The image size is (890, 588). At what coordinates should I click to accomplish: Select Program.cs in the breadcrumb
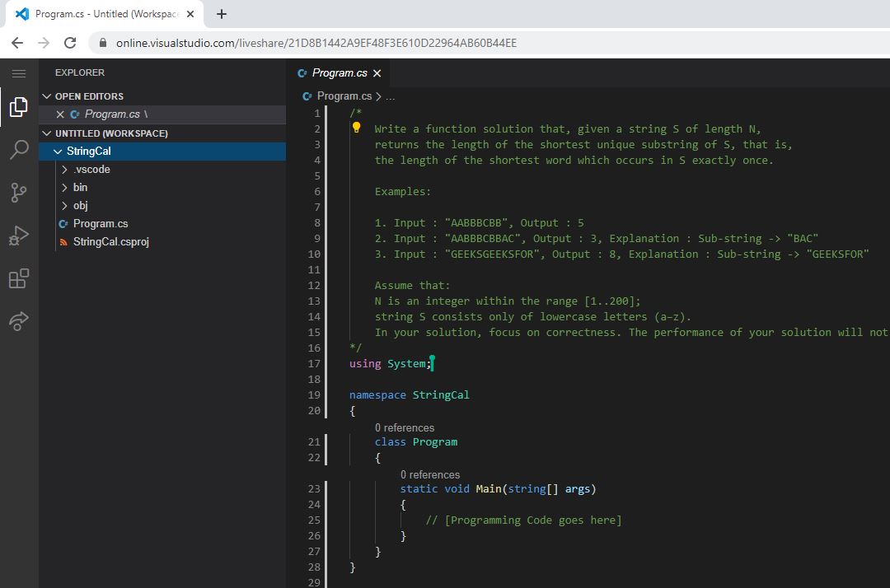(x=344, y=96)
